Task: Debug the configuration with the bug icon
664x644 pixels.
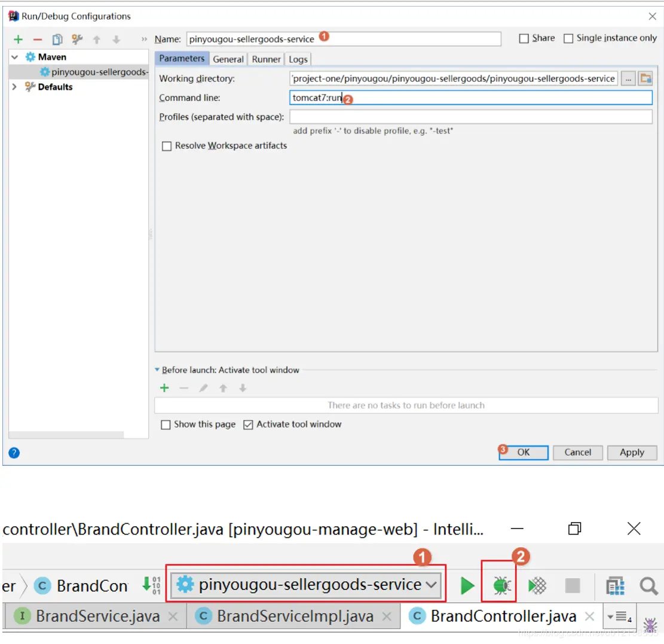Action: 501,585
